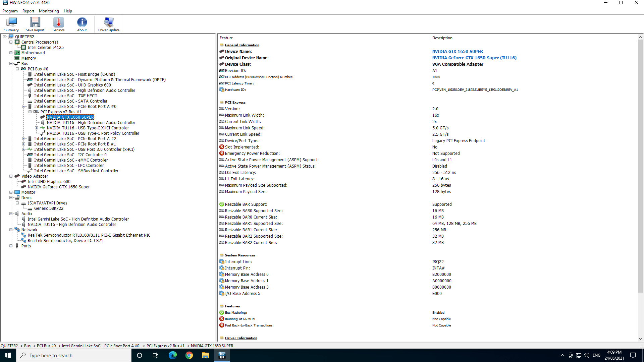Open File Explorer from taskbar
The height and width of the screenshot is (362, 644).
click(x=205, y=355)
